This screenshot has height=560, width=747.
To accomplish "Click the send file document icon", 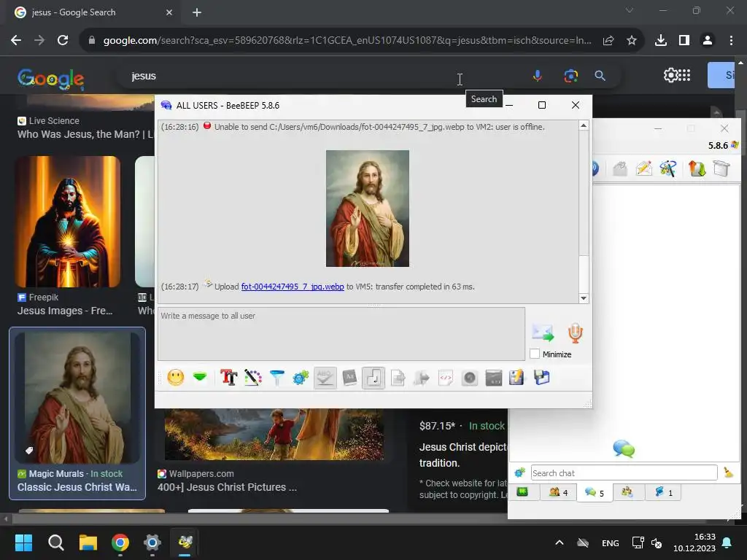I will [398, 378].
